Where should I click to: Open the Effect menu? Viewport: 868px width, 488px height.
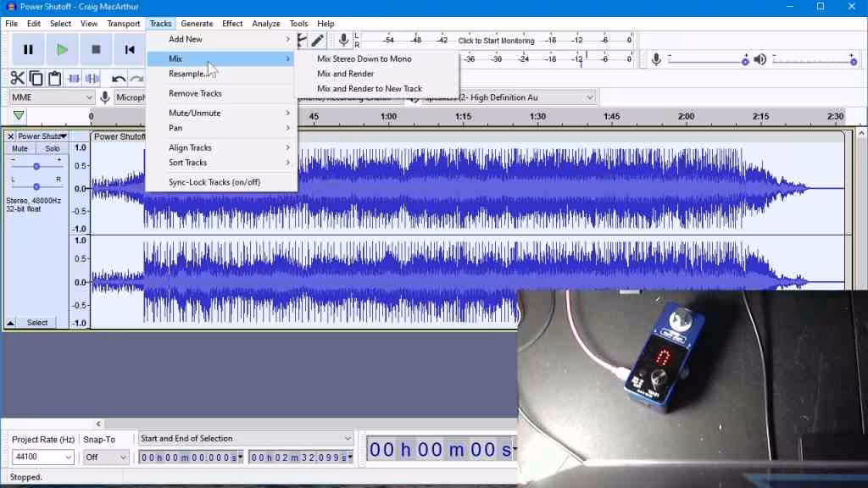coord(232,24)
